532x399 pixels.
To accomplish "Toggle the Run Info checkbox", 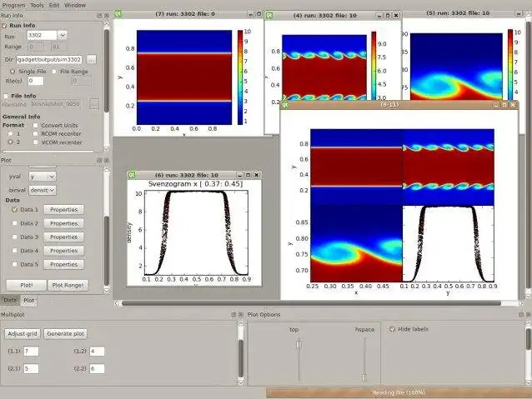I will (x=4, y=26).
